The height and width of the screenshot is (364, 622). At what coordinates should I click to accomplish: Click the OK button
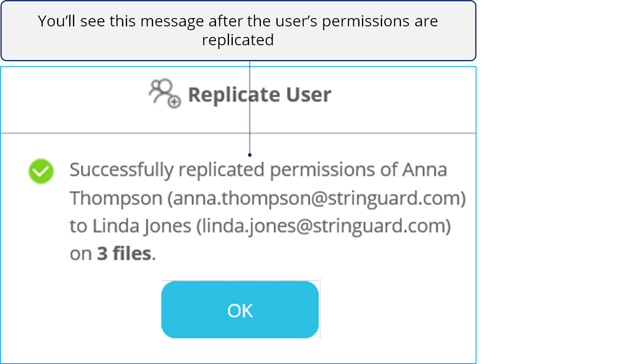(x=240, y=309)
